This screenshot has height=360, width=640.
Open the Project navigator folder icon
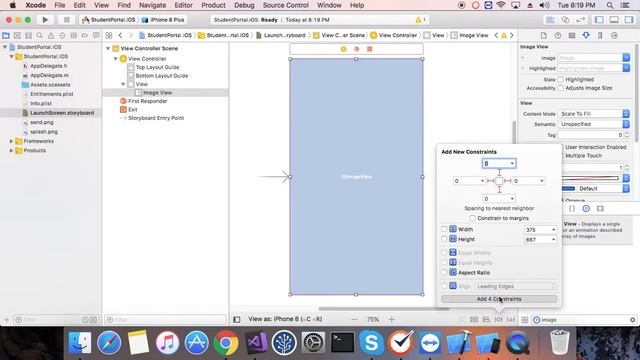(6, 36)
